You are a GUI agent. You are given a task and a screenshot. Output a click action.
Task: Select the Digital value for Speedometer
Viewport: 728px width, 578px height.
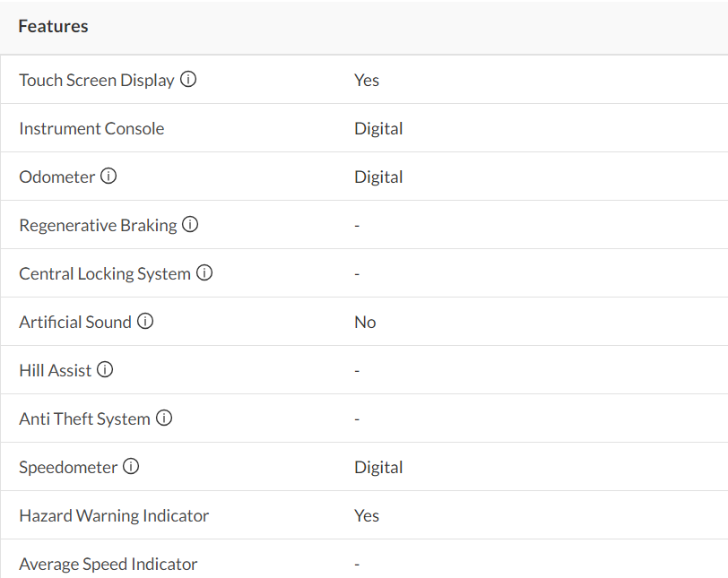coord(378,467)
